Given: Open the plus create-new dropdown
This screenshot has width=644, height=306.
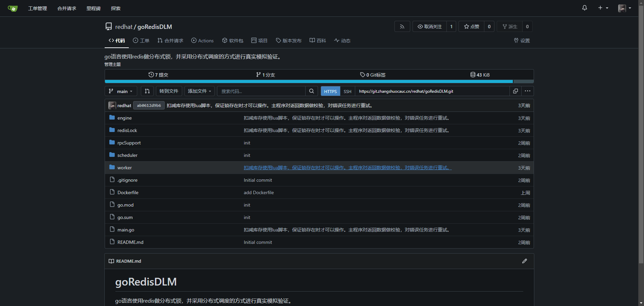Looking at the screenshot, I should click(603, 8).
